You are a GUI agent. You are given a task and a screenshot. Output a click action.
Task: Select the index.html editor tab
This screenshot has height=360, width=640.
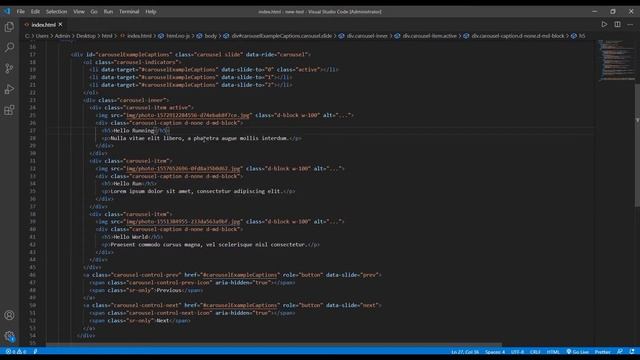point(43,25)
